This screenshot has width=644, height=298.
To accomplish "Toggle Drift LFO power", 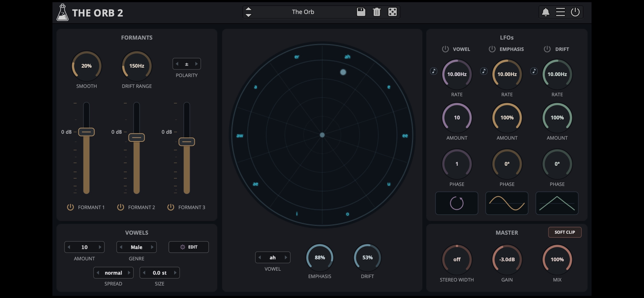I will tap(547, 49).
